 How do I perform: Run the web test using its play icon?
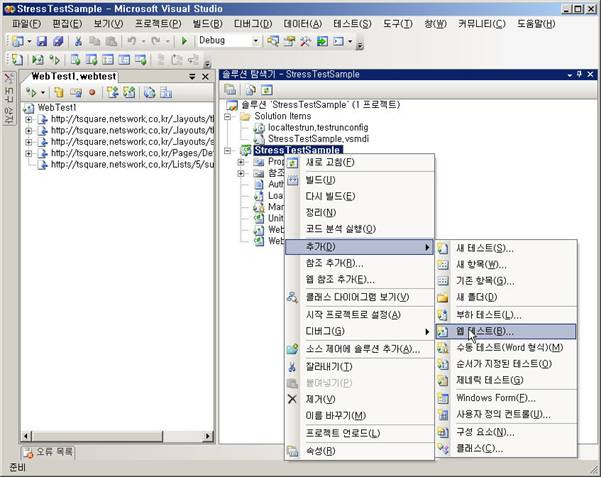32,92
